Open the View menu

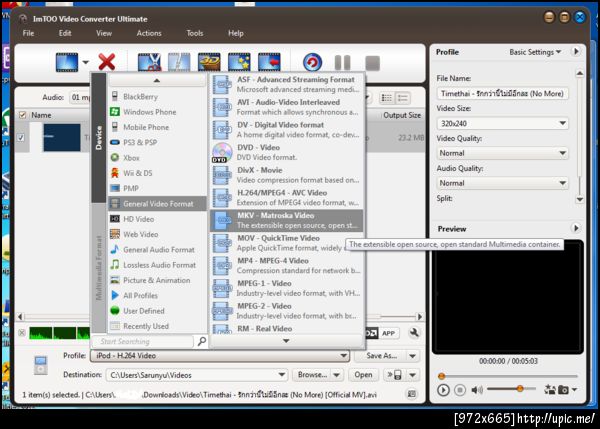point(104,33)
